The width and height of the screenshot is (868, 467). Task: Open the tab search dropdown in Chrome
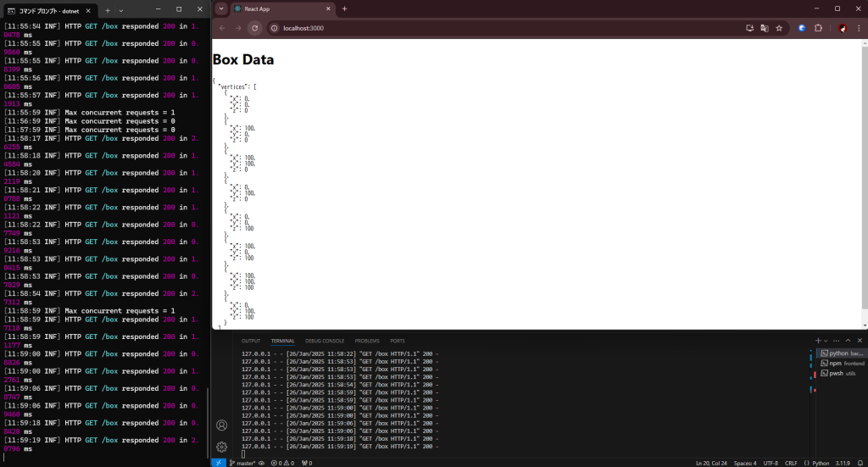point(221,8)
